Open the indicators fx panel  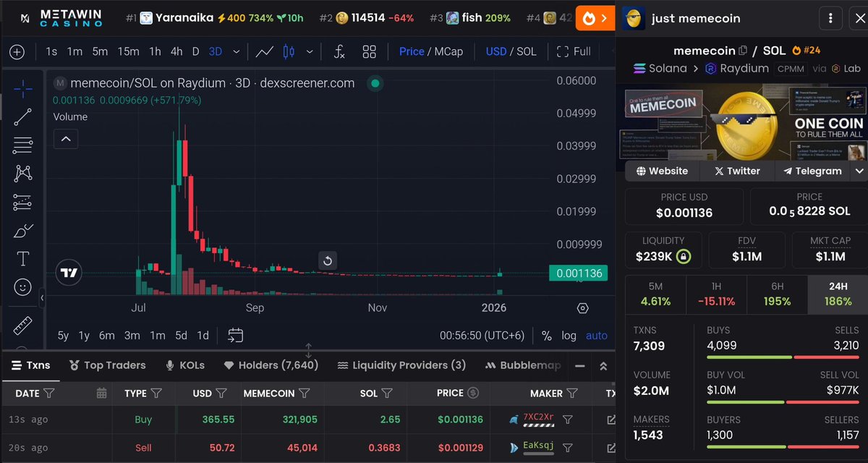tap(339, 51)
